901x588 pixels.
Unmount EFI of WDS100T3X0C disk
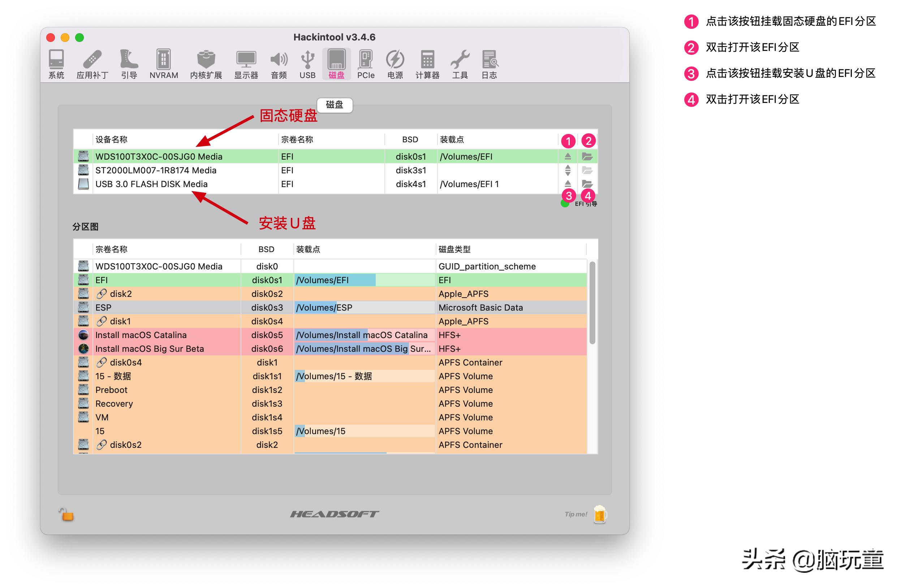pos(568,156)
